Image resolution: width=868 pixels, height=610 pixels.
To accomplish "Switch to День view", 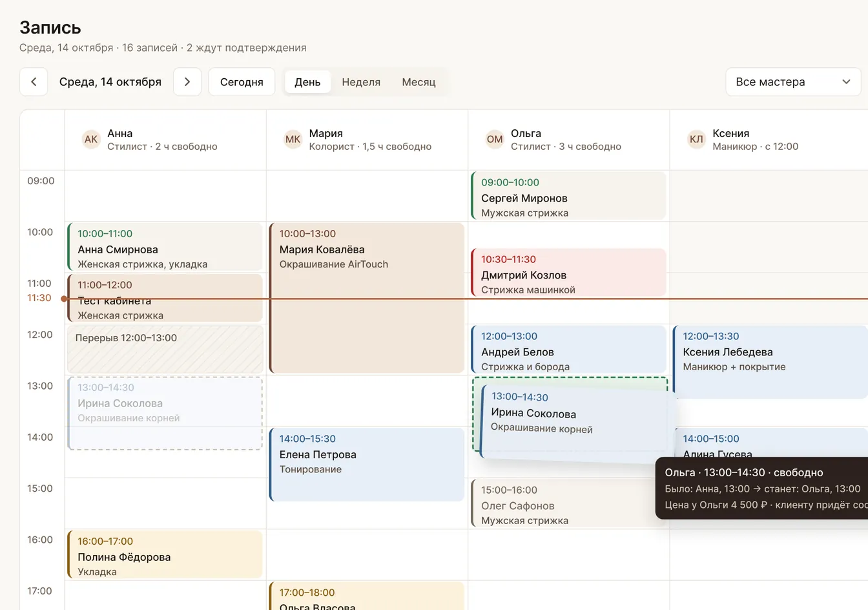I will pyautogui.click(x=307, y=82).
